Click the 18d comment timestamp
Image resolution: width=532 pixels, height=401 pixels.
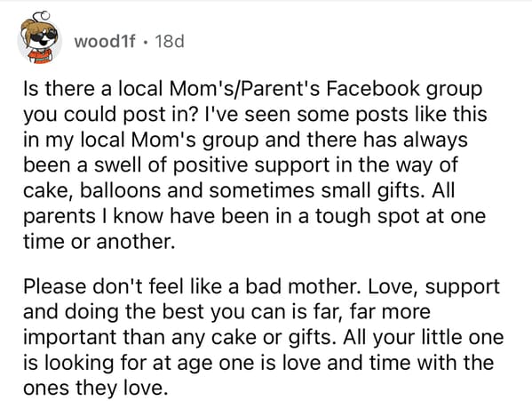click(170, 42)
